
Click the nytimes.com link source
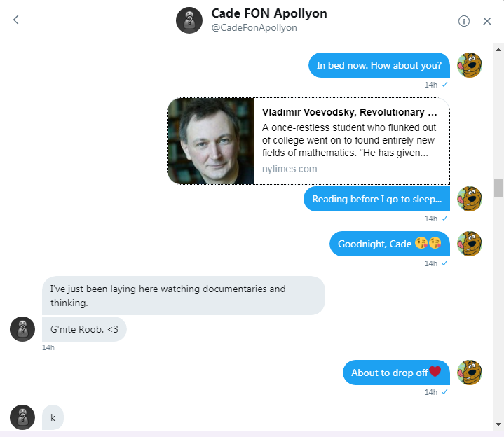[x=290, y=169]
